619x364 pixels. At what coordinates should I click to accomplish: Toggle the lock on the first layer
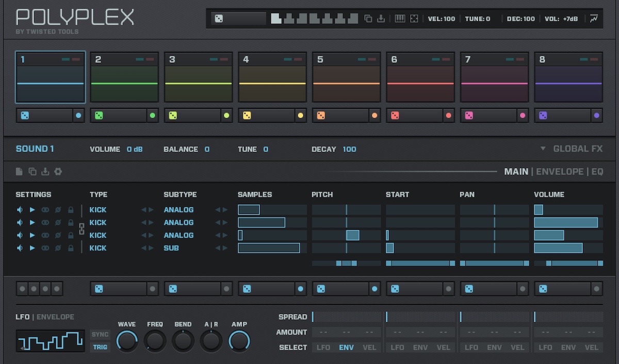click(x=71, y=210)
